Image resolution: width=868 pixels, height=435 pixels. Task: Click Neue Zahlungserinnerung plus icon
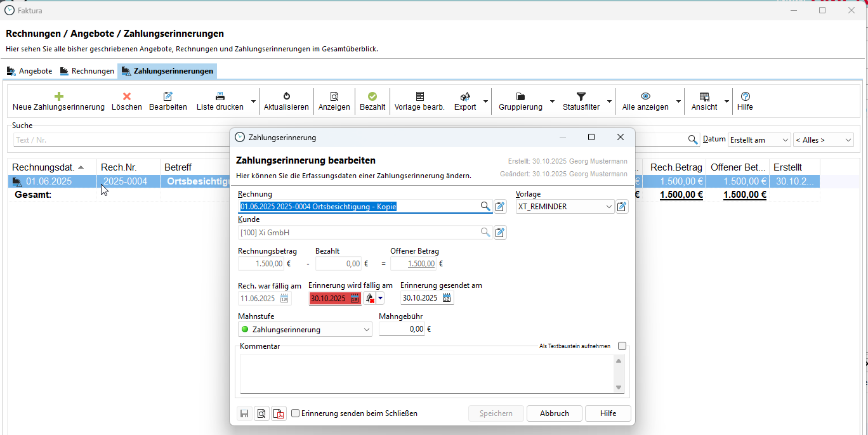tap(58, 96)
